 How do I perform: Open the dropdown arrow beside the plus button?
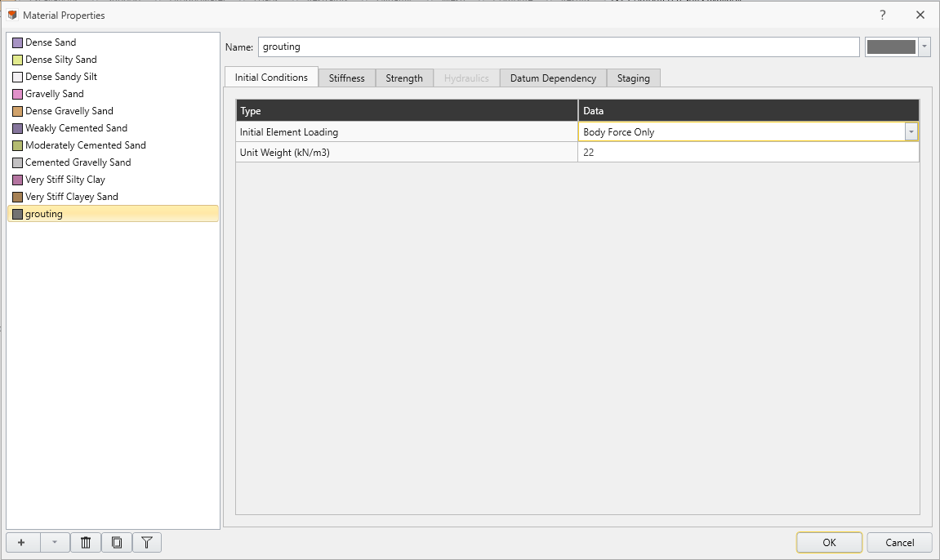[x=54, y=542]
